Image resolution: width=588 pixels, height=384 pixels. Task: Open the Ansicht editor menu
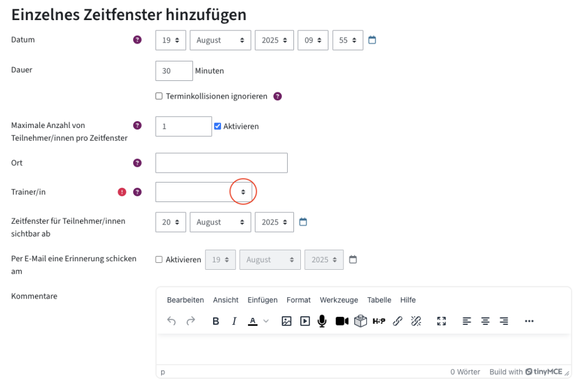tap(226, 300)
